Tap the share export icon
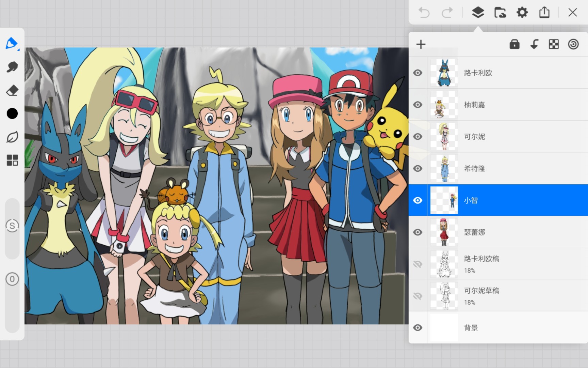The height and width of the screenshot is (368, 588). (x=544, y=13)
